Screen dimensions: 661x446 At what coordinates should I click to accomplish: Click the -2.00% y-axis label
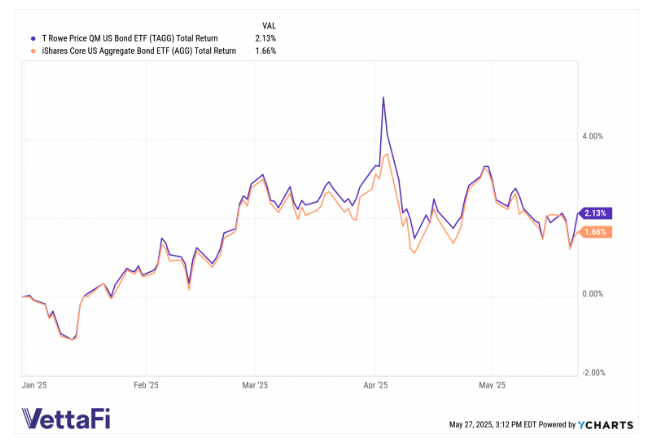point(593,373)
